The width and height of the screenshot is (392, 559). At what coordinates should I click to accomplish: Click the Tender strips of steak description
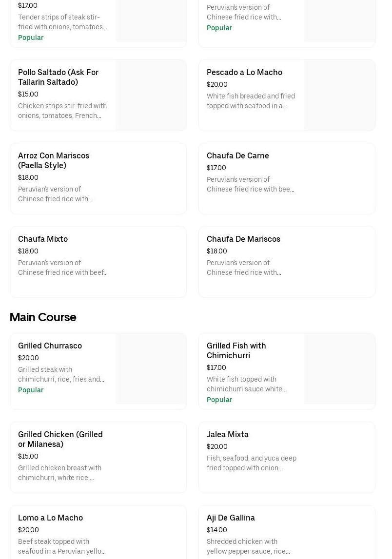[62, 22]
